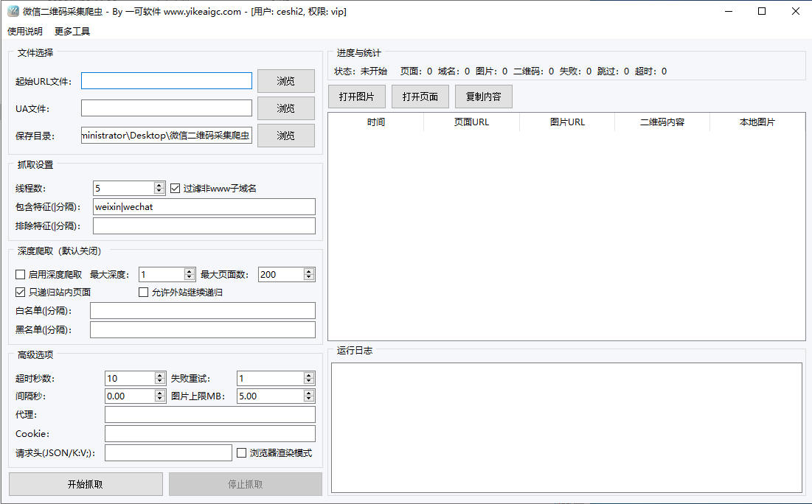Screen dimensions: 812x504
Task: Click the 黑名单 input field
Action: pos(203,329)
